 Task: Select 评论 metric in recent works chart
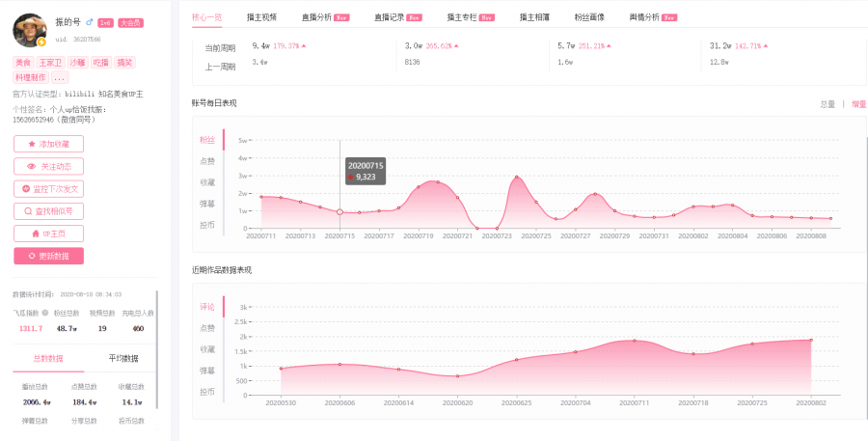tap(207, 307)
